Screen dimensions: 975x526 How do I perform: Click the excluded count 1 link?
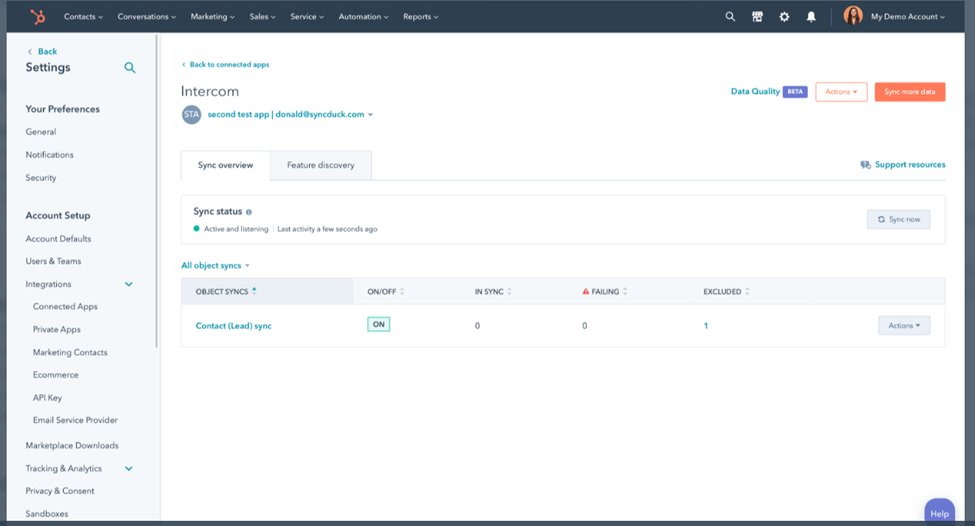click(x=706, y=326)
